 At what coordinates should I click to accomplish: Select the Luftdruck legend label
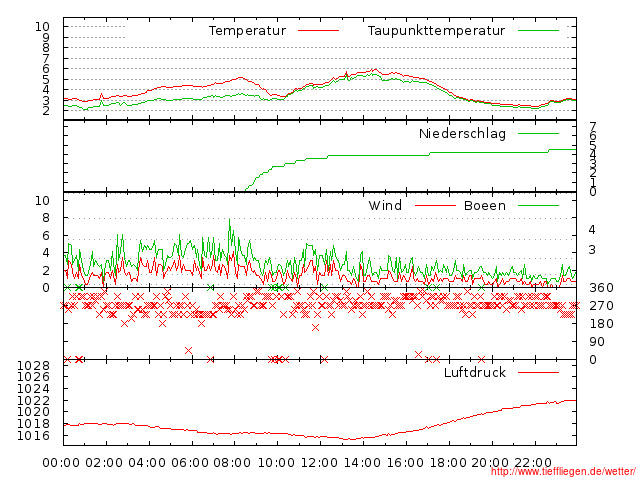[475, 372]
